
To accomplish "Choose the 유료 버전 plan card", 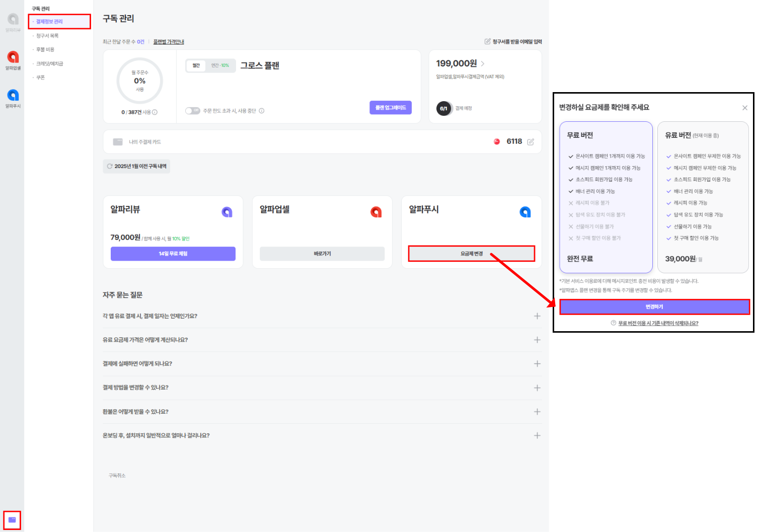I will pos(703,197).
